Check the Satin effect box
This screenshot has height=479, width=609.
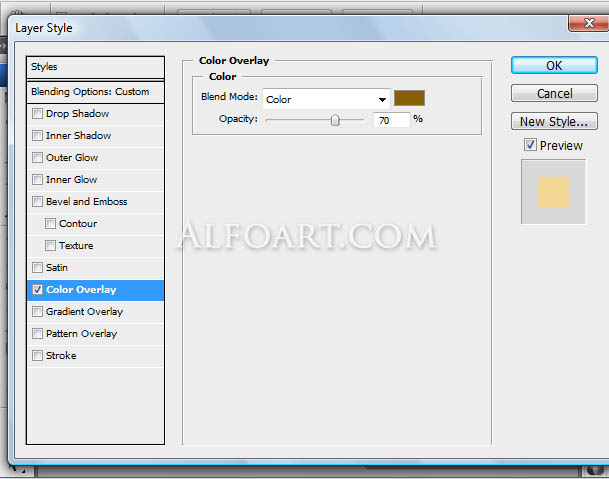point(37,267)
